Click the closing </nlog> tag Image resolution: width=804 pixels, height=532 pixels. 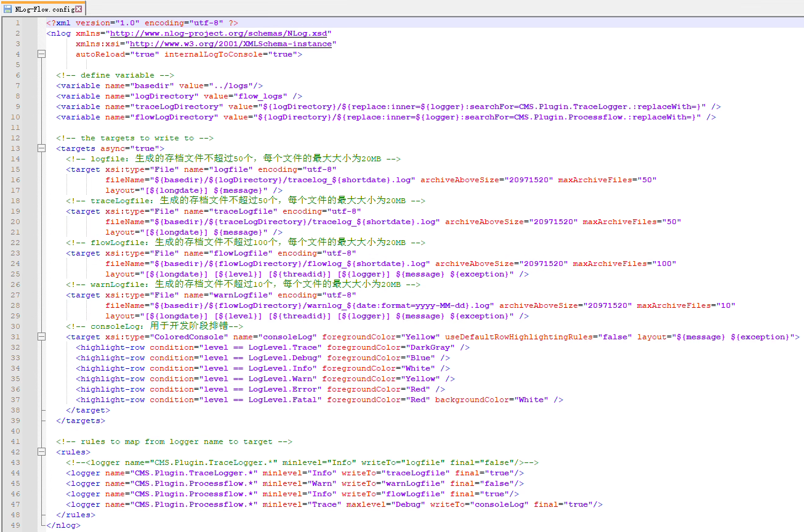[63, 525]
